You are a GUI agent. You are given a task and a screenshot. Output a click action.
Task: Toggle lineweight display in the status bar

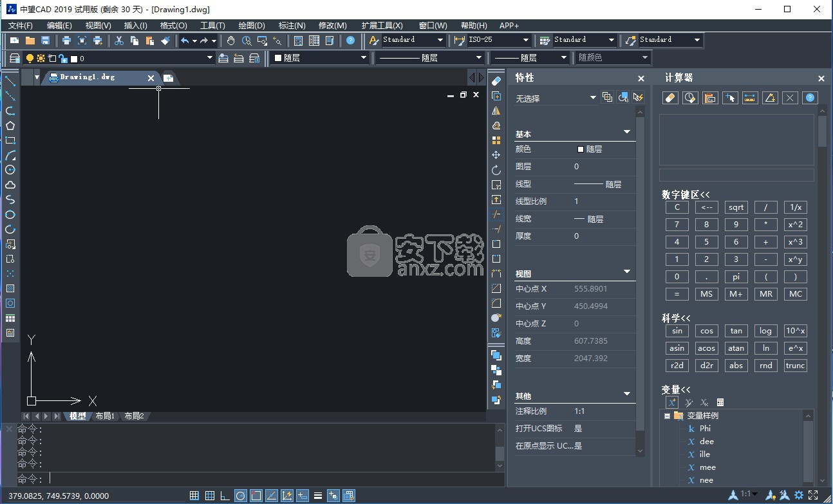[x=318, y=496]
